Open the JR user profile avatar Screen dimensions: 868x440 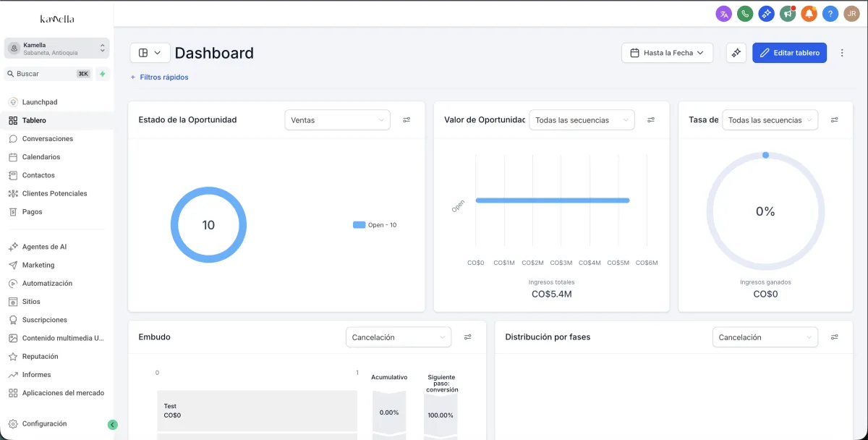[851, 14]
